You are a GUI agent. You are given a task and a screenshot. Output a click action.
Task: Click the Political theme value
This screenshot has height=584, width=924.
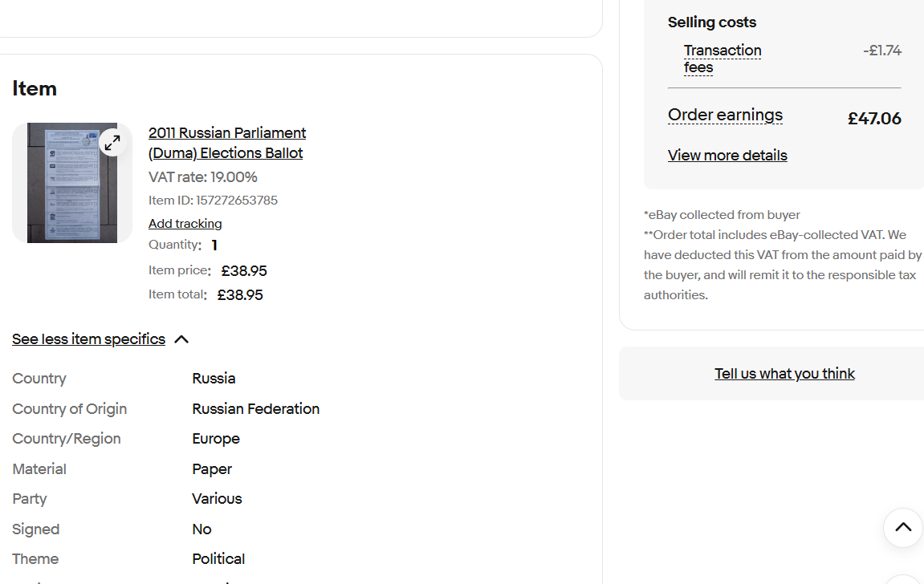point(218,559)
